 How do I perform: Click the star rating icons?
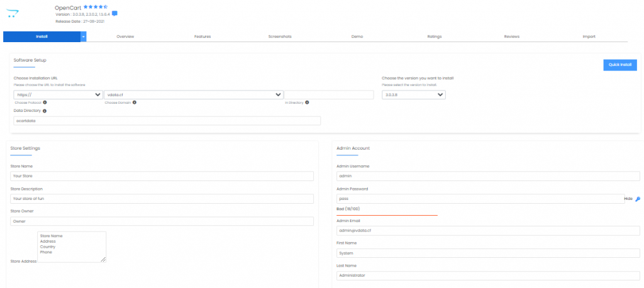tap(96, 7)
